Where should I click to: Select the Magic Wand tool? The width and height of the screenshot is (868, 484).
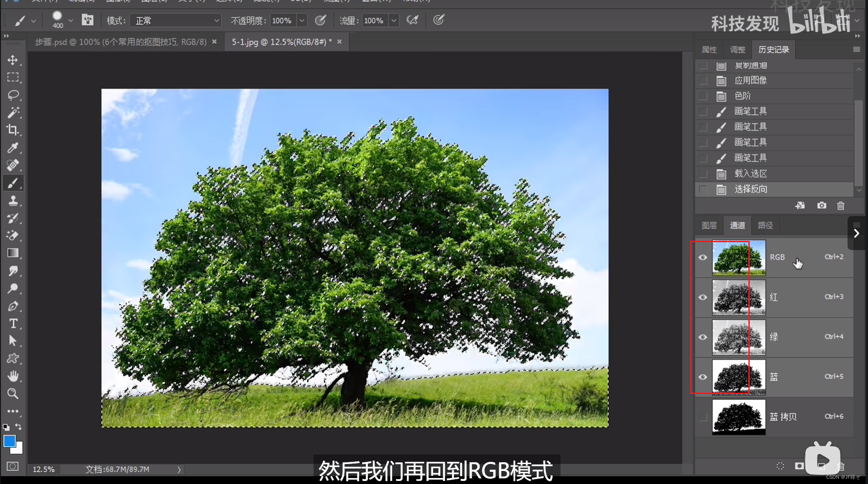click(x=13, y=113)
